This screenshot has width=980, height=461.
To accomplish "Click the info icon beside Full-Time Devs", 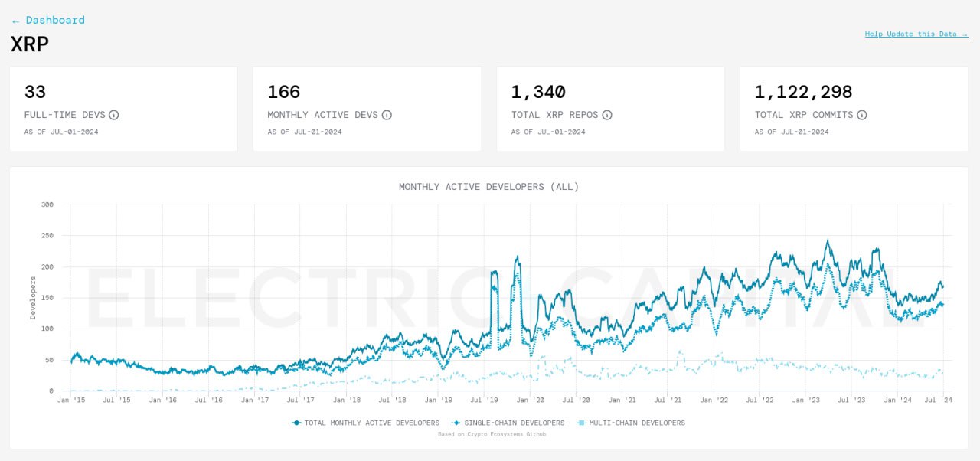I will 113,115.
